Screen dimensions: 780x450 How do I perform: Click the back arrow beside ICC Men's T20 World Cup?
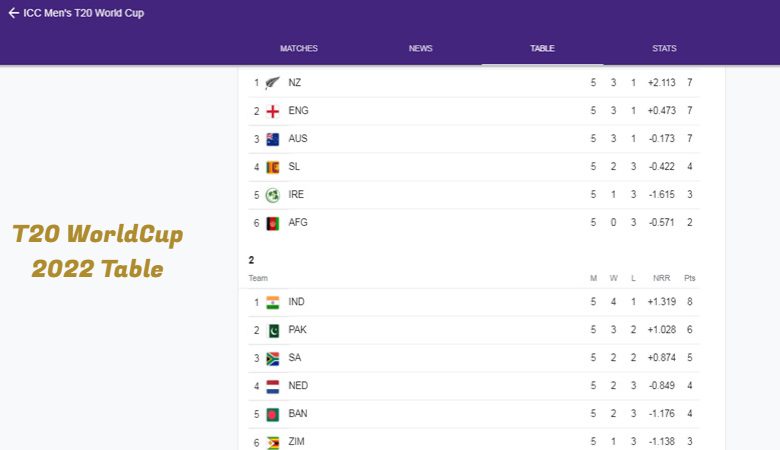(x=13, y=13)
